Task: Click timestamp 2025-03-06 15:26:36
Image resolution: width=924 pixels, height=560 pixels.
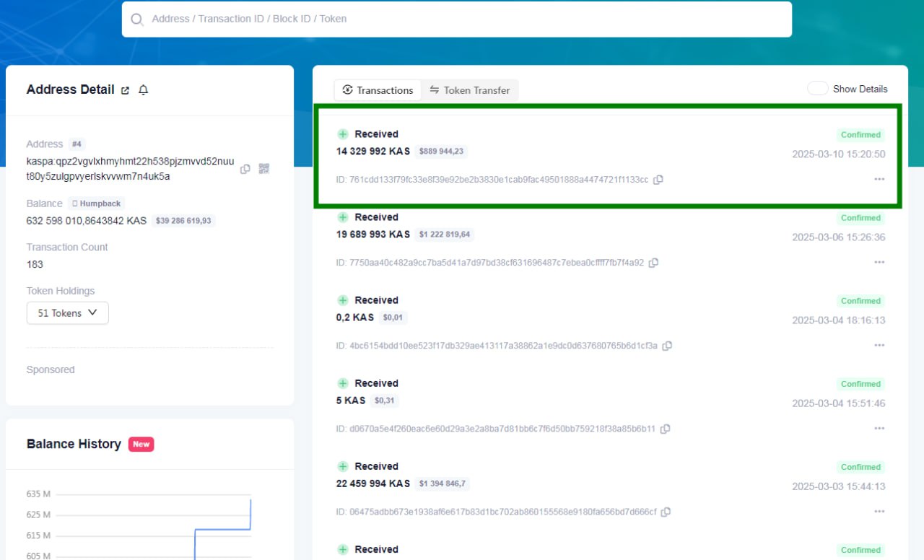Action: [838, 237]
